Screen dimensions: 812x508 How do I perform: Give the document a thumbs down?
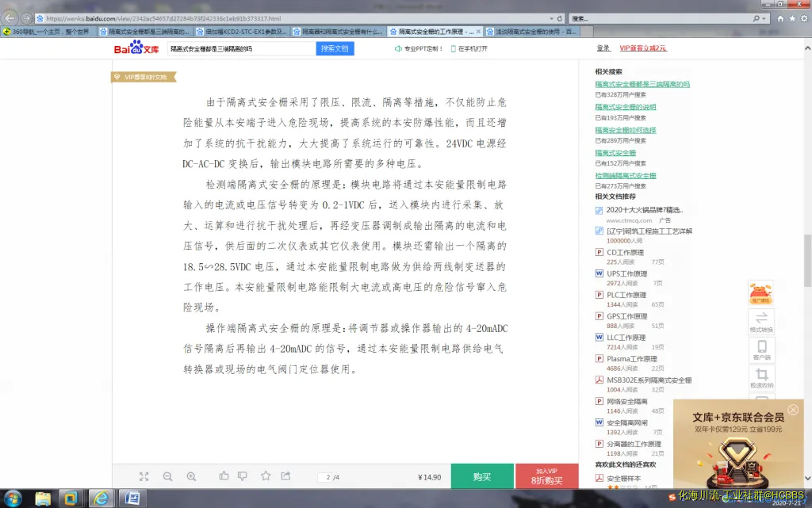click(x=243, y=476)
